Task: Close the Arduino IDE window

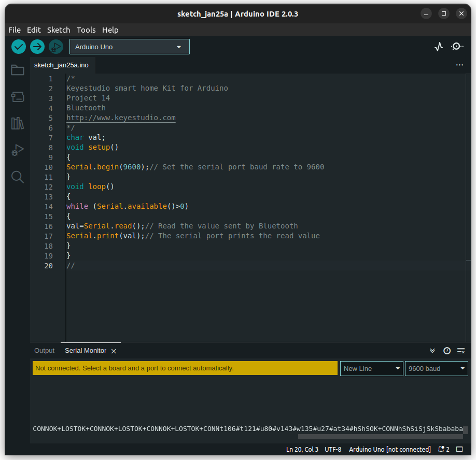Action: pos(461,13)
